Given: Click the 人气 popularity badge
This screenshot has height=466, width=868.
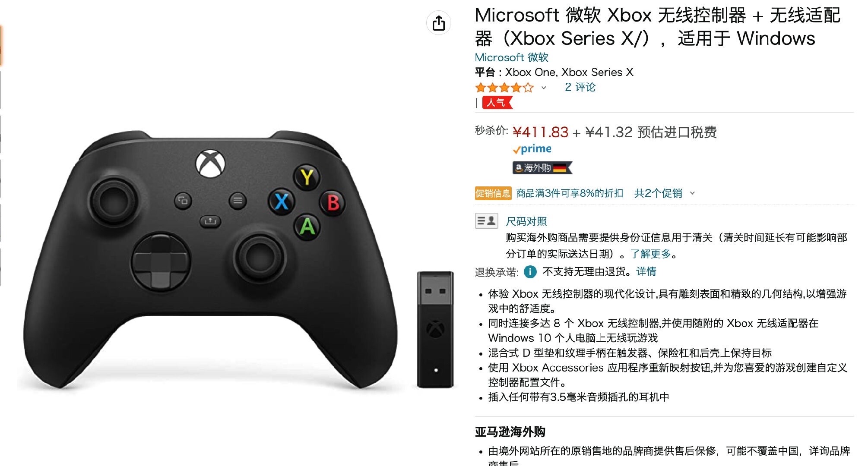Looking at the screenshot, I should pyautogui.click(x=497, y=103).
